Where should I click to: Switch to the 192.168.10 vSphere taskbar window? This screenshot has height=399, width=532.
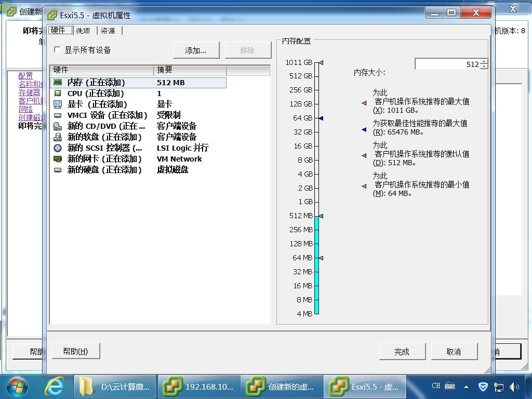(198, 387)
